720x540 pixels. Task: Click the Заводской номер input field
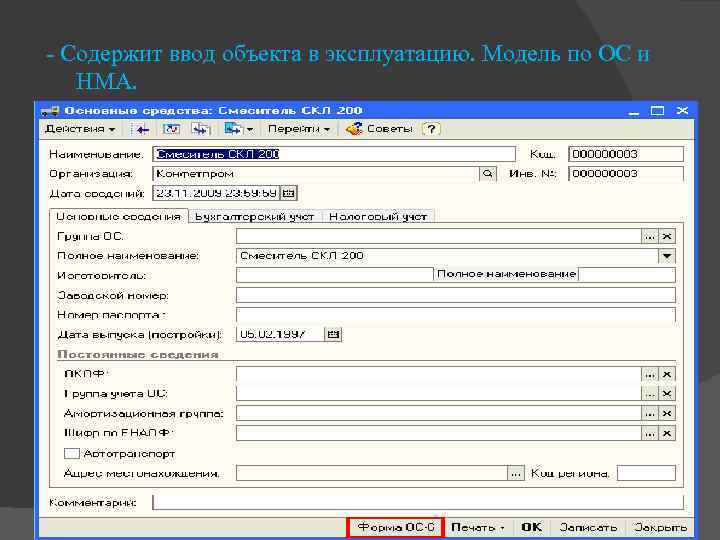tap(456, 295)
